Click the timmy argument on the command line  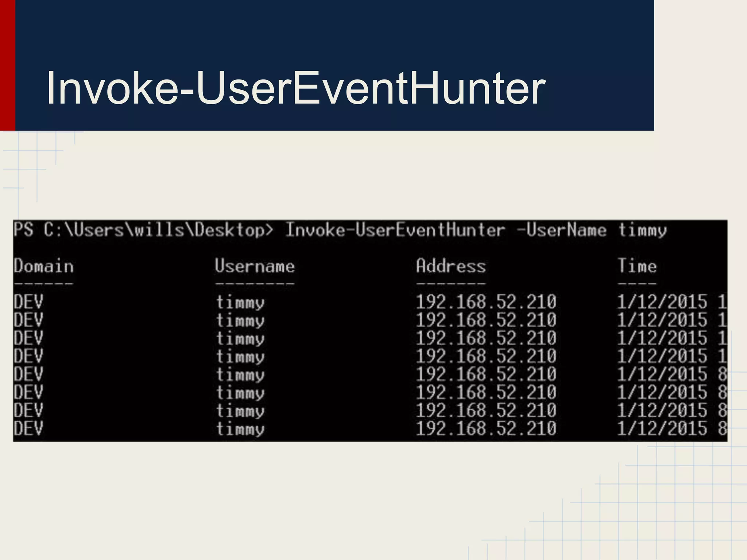pyautogui.click(x=642, y=231)
